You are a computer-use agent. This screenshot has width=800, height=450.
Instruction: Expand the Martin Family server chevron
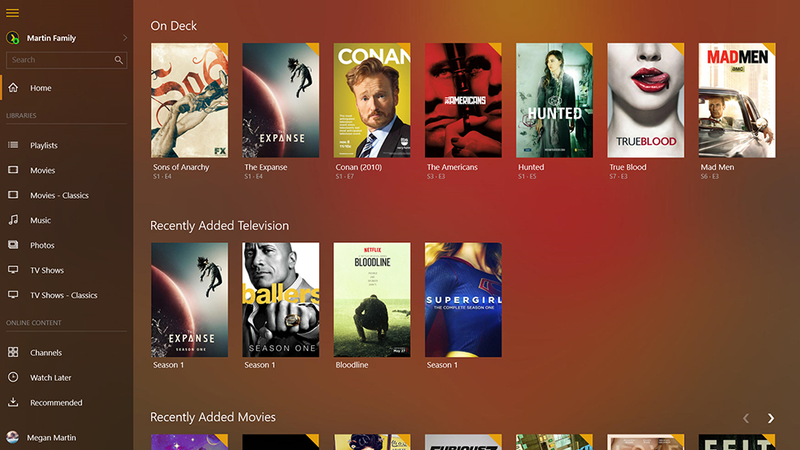pyautogui.click(x=124, y=38)
